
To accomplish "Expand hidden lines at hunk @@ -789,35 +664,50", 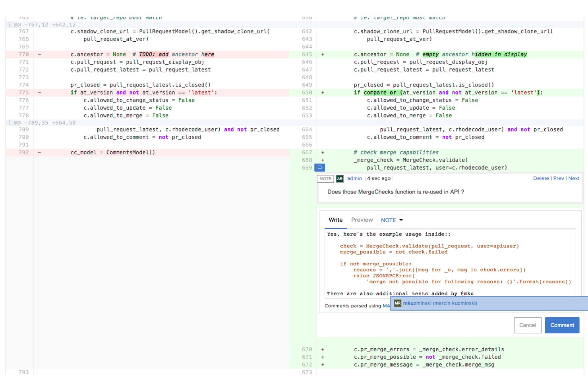I will [10, 123].
